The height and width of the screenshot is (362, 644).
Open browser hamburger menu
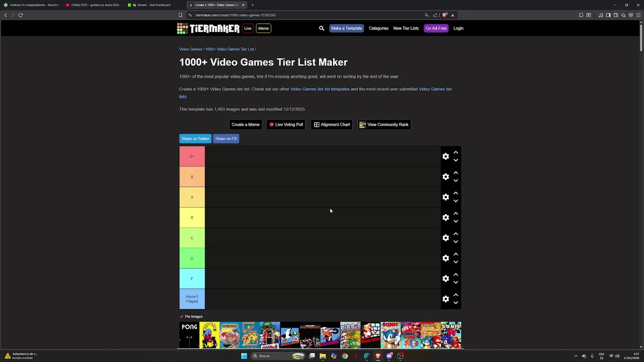(x=639, y=15)
